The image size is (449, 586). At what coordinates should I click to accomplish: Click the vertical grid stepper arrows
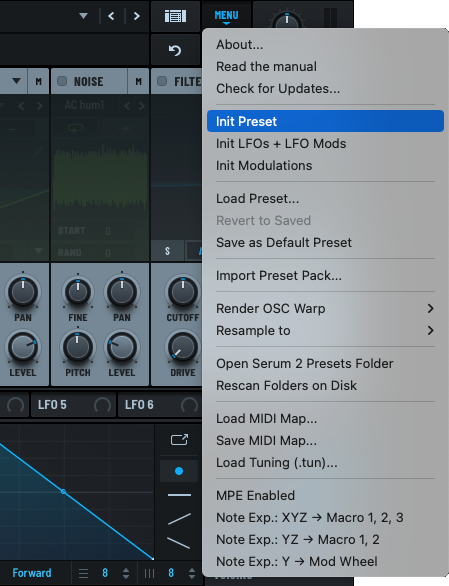tap(192, 573)
